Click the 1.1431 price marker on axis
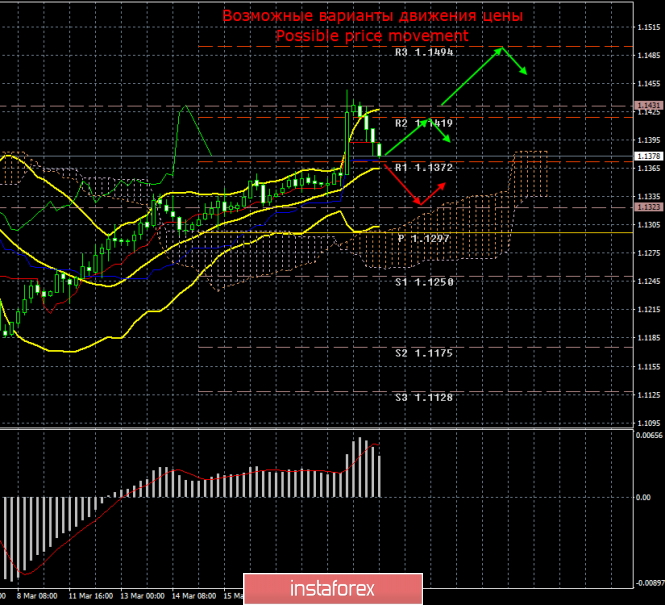Screen dimensions: 665x605 click(x=648, y=105)
